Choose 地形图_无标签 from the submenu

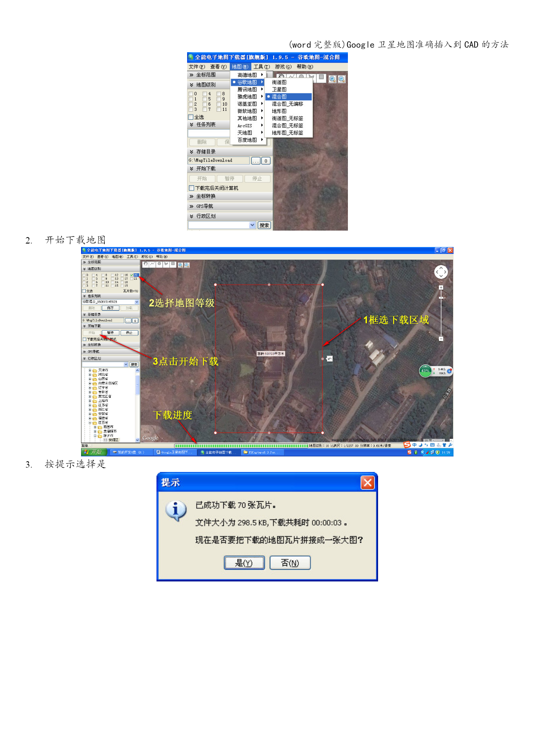click(288, 133)
